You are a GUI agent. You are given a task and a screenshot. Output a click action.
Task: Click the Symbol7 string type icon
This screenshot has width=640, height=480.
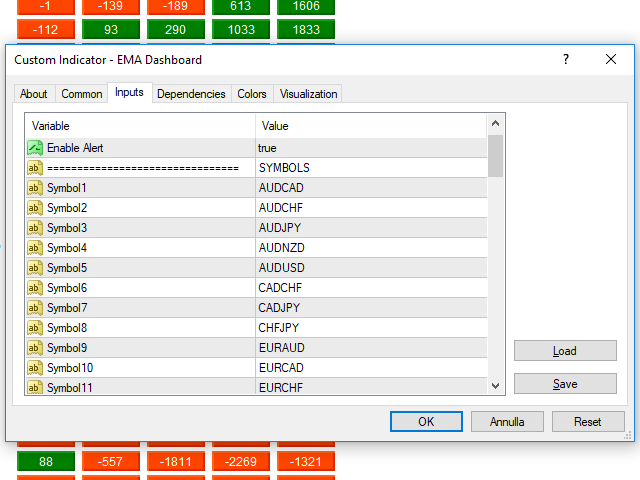[35, 308]
